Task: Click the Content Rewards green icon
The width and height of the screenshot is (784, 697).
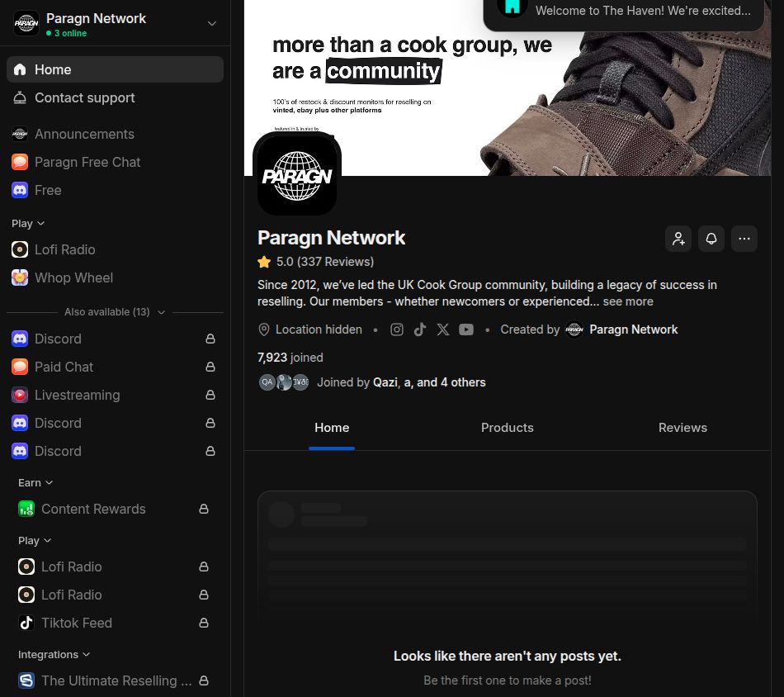Action: [26, 509]
